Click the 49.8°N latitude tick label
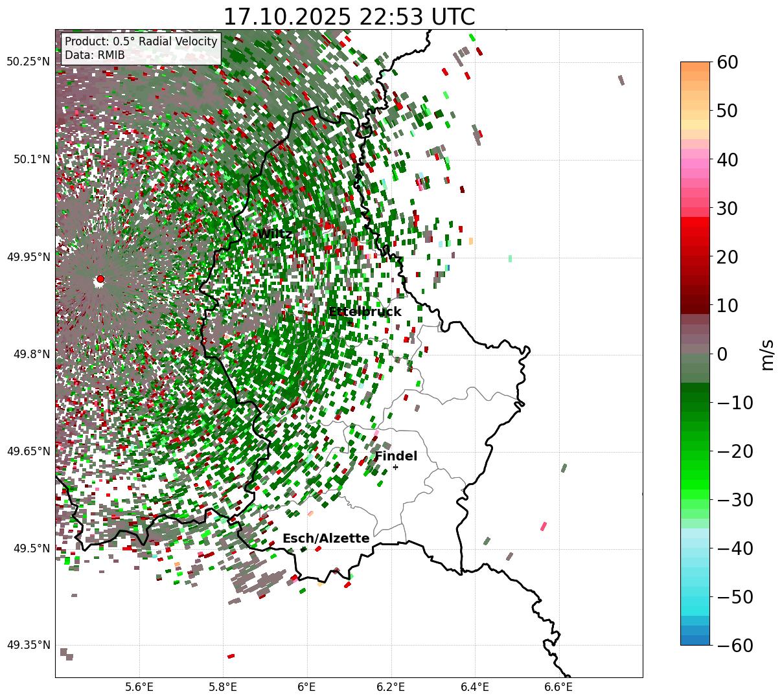Viewport: 782px width, 700px height. [x=31, y=354]
